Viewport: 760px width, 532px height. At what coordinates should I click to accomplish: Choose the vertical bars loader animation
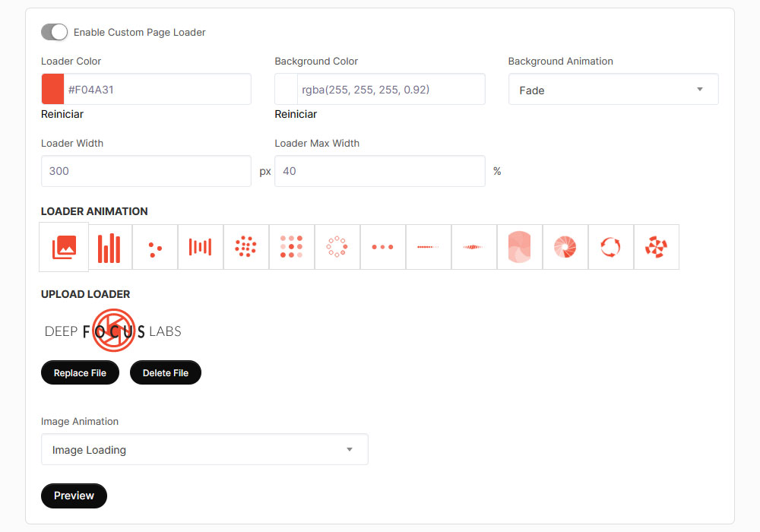tap(109, 247)
